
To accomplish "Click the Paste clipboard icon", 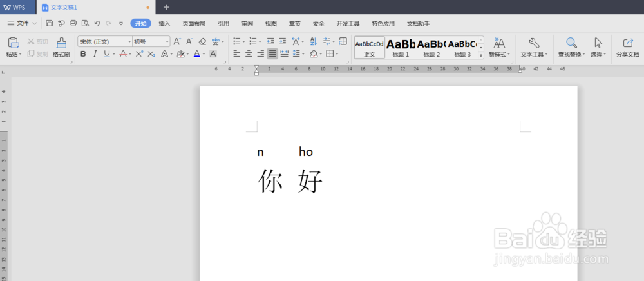I will 14,43.
